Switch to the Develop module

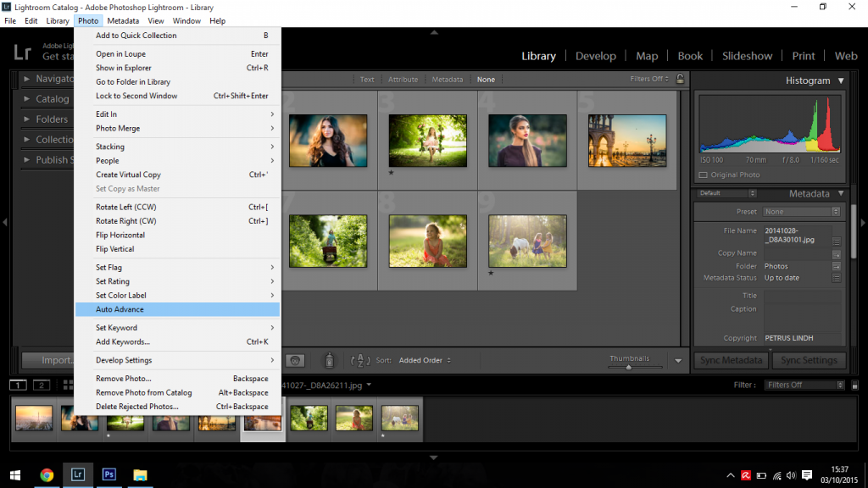596,56
